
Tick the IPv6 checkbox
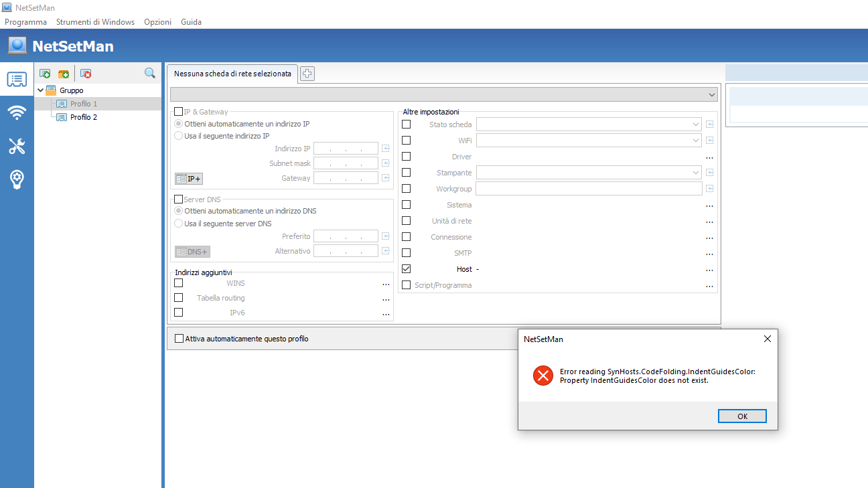pyautogui.click(x=178, y=313)
